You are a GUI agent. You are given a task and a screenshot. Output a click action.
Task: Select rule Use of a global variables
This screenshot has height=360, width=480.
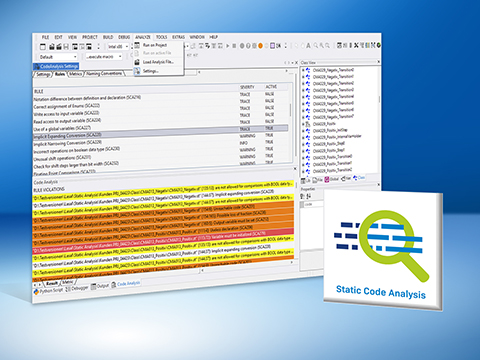160,126
